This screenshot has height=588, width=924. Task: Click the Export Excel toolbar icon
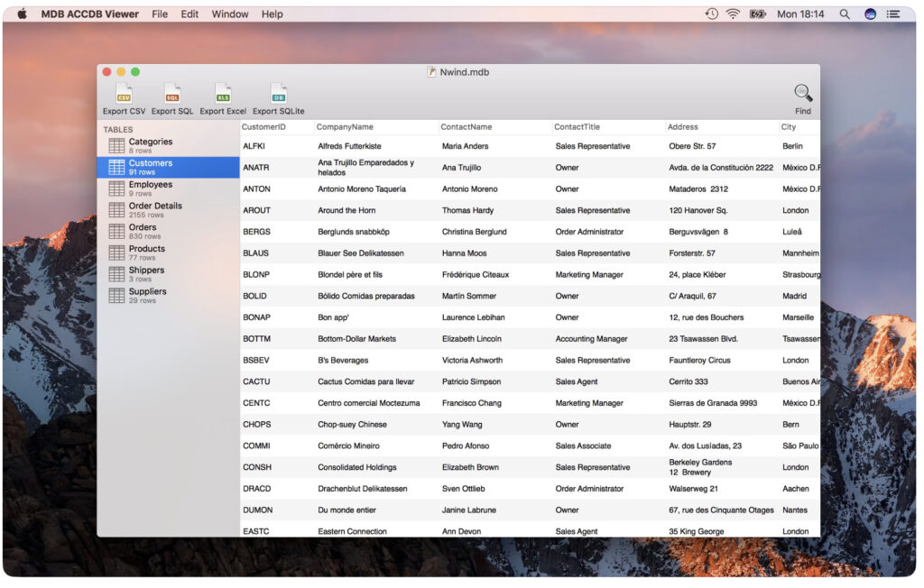coord(223,94)
